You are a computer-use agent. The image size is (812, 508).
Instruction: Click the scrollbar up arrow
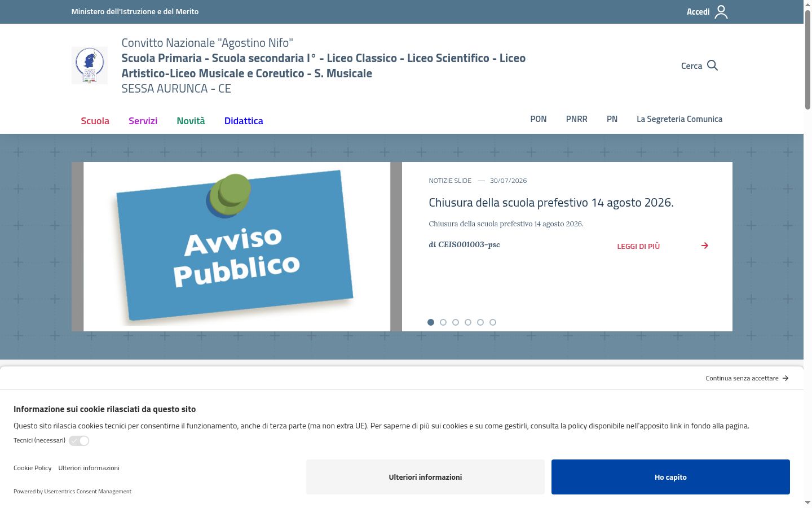click(807, 4)
